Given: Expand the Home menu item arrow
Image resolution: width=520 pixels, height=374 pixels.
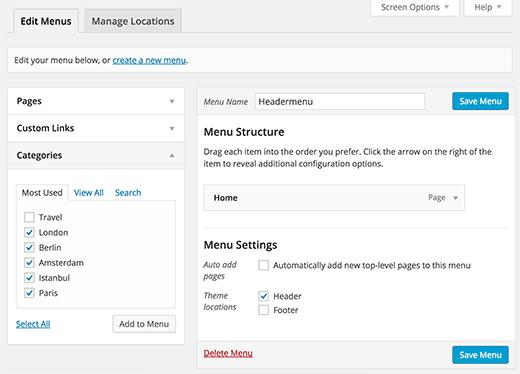Looking at the screenshot, I should [x=455, y=198].
